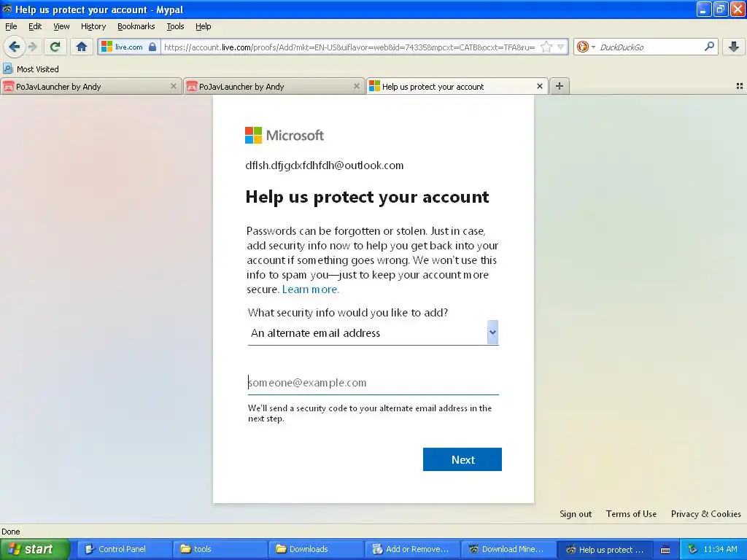The width and height of the screenshot is (747, 560).
Task: Open the Most Visited bookmarks folder
Action: click(x=31, y=69)
